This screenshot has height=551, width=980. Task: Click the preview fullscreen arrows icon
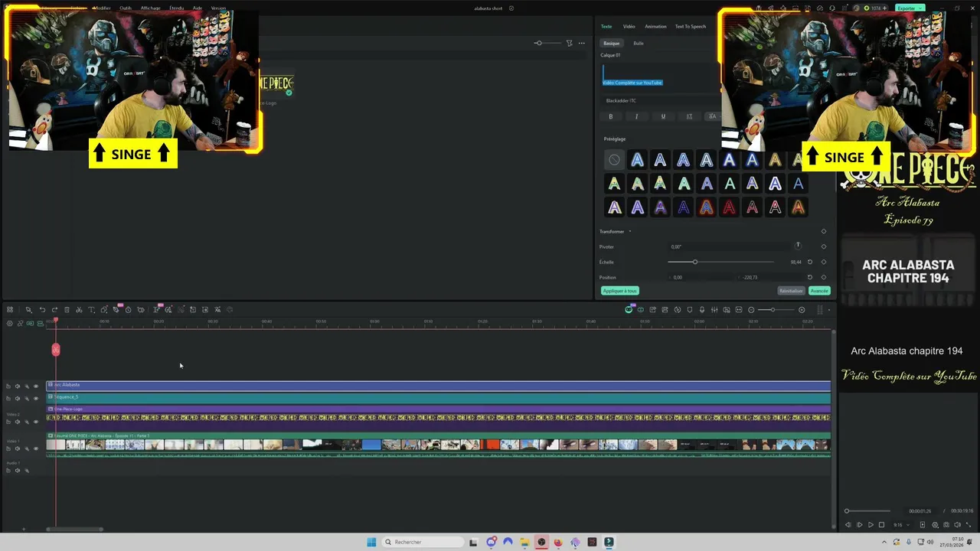(969, 525)
